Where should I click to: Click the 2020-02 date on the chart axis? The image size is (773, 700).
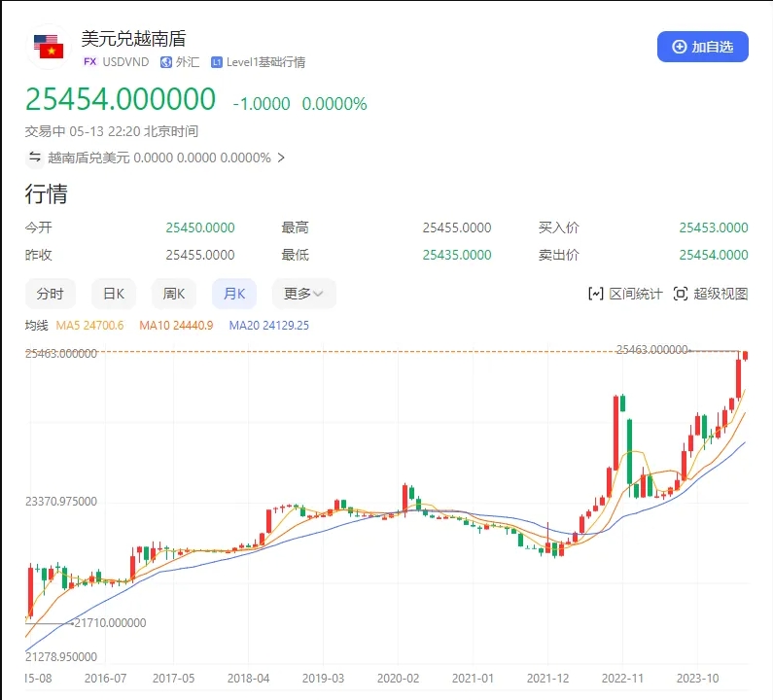tap(398, 679)
